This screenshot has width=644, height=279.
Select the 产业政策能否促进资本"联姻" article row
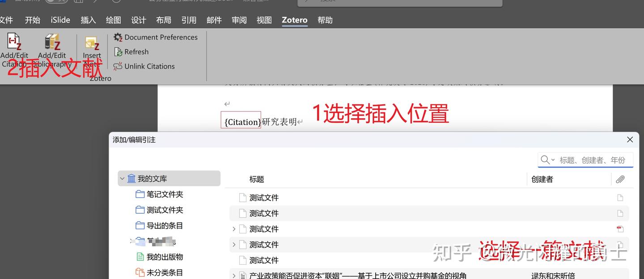[x=429, y=274]
